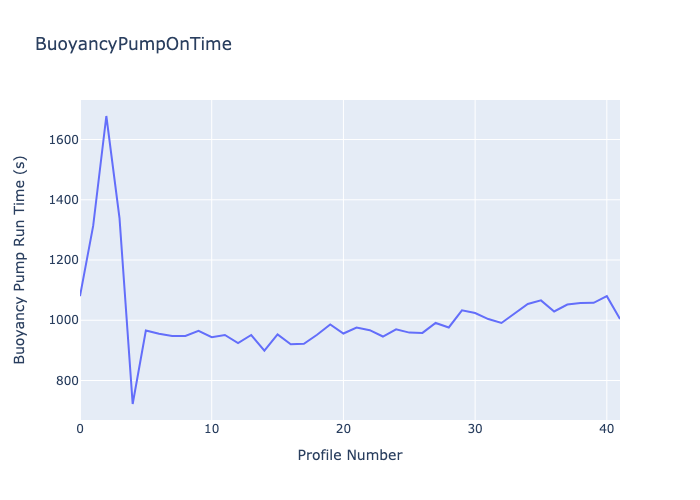Viewport: 700px width, 500px height.
Task: Click the 0 x-axis tick label
Action: [x=81, y=429]
